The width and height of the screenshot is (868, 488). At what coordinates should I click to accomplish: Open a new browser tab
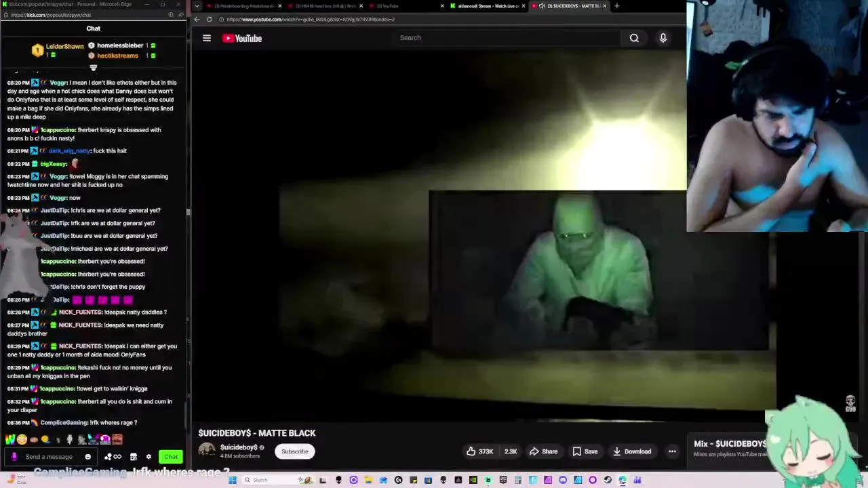coord(616,6)
